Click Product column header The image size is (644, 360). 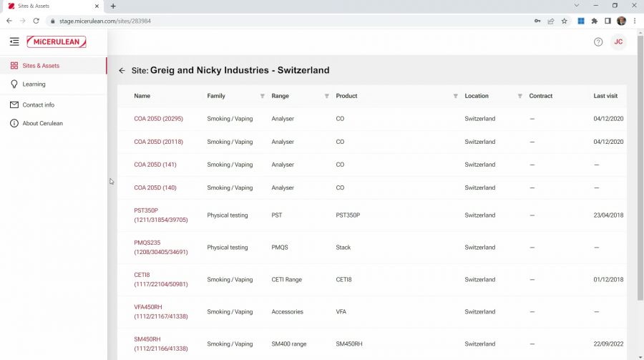point(346,96)
